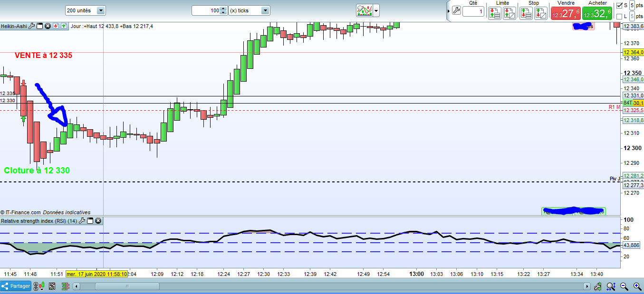The height and width of the screenshot is (294, 644).
Task: Click the order book icon in bottom toolbar
Action: pyautogui.click(x=65, y=286)
